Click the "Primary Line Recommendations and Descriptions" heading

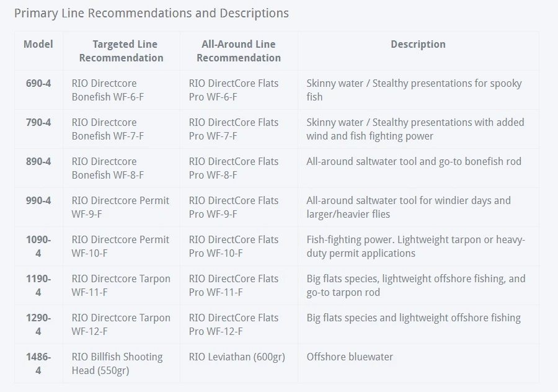[151, 13]
